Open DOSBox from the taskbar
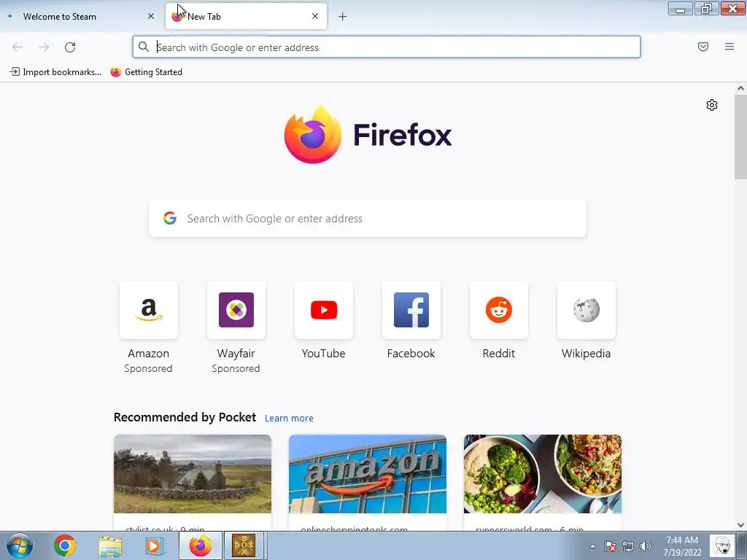 point(244,545)
